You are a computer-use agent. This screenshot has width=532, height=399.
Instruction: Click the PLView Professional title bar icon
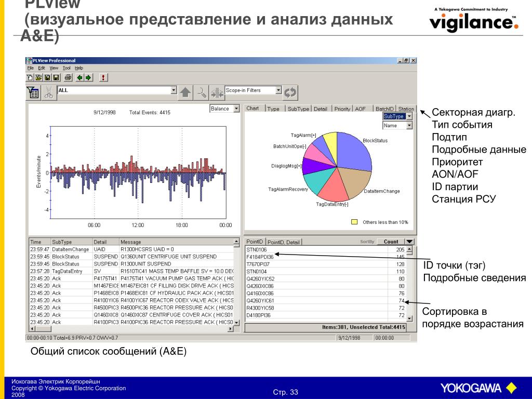29,60
